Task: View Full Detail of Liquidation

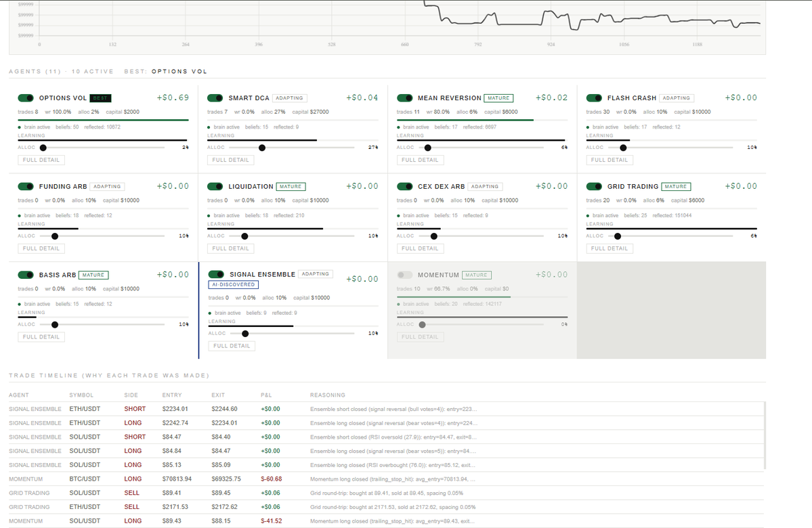Action: [230, 248]
